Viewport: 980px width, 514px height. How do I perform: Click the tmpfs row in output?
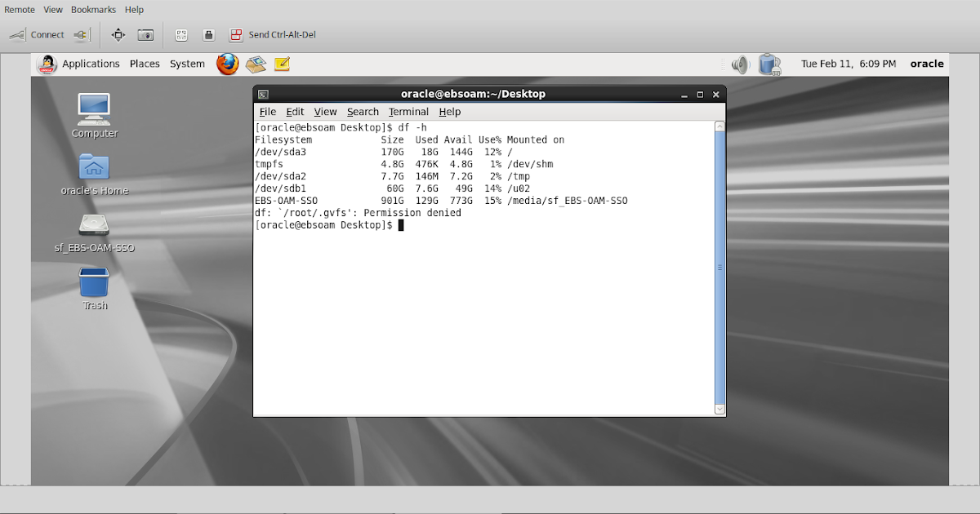coord(403,164)
